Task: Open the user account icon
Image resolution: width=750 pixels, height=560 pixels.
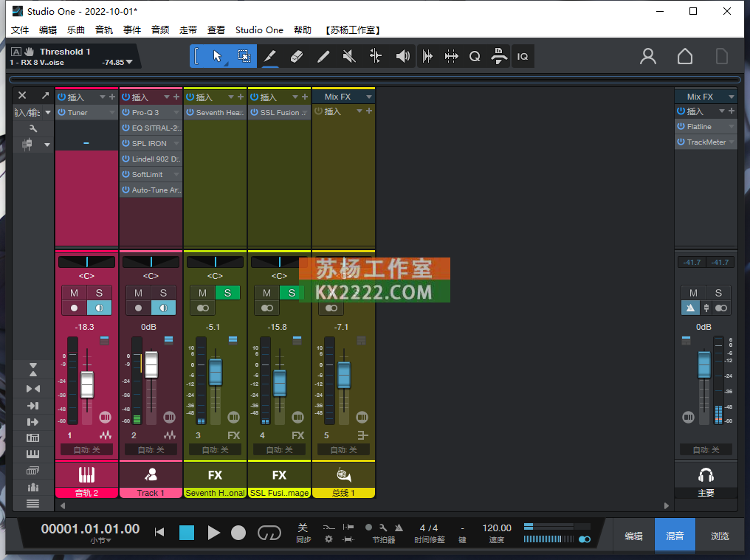Action: pos(648,56)
